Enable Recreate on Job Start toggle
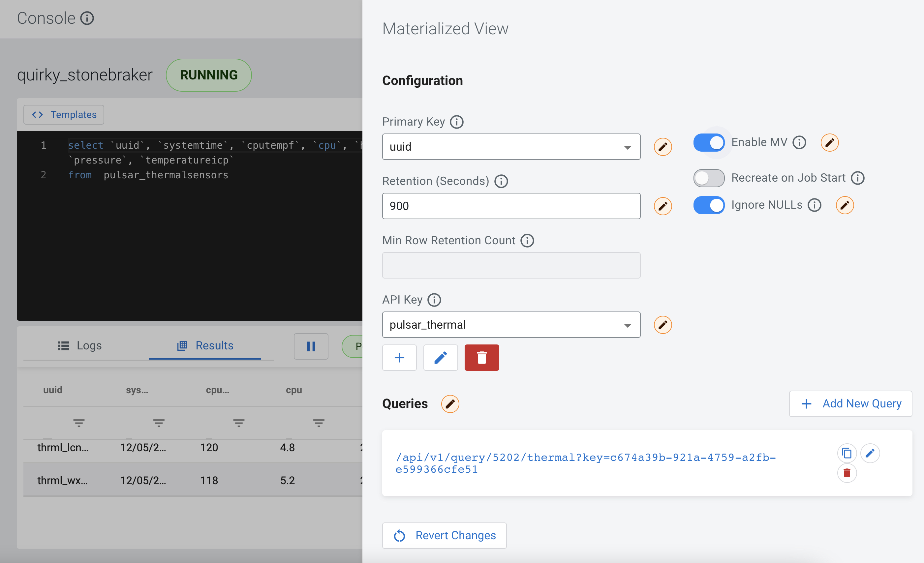Screen dimensions: 924x563 coord(709,178)
